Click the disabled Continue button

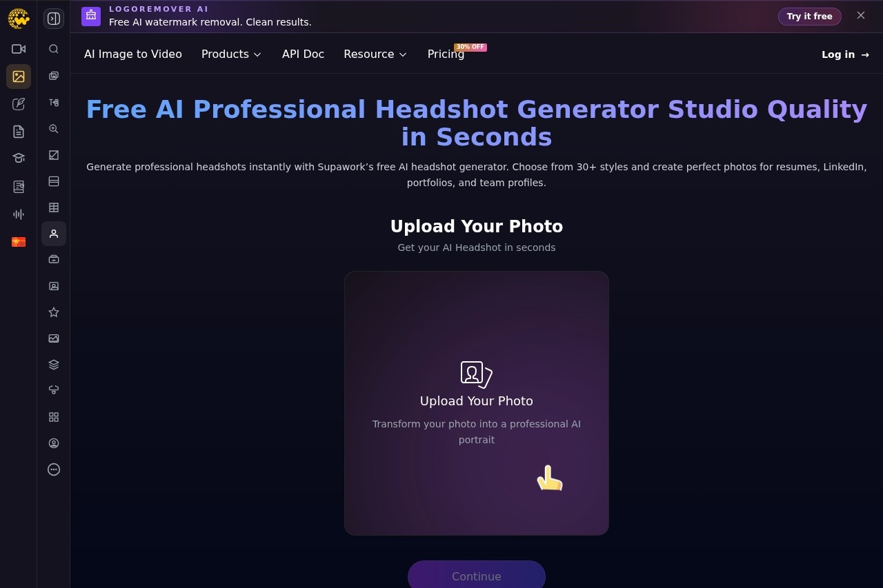[477, 576]
